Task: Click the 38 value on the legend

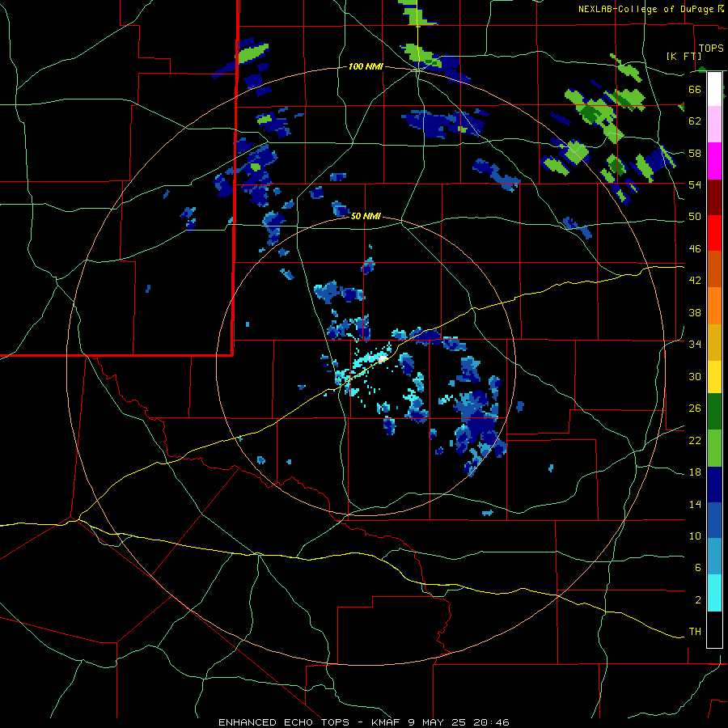Action: click(695, 312)
